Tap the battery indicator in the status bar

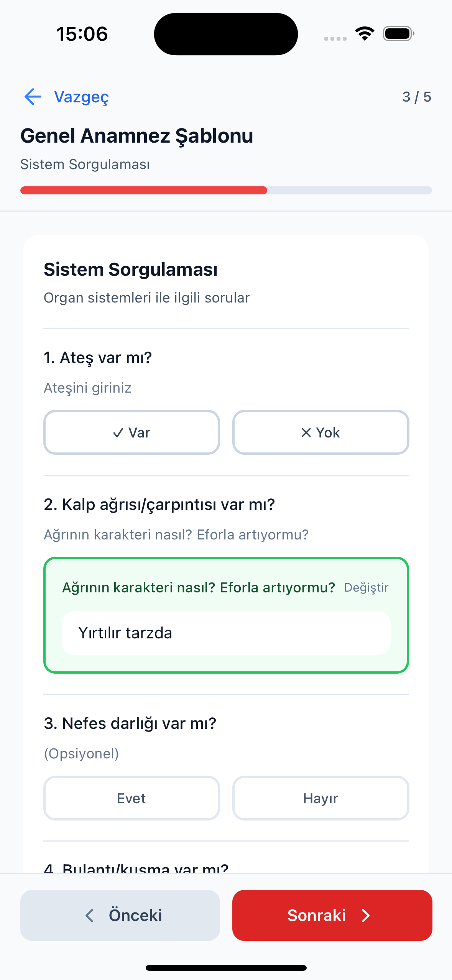(397, 33)
